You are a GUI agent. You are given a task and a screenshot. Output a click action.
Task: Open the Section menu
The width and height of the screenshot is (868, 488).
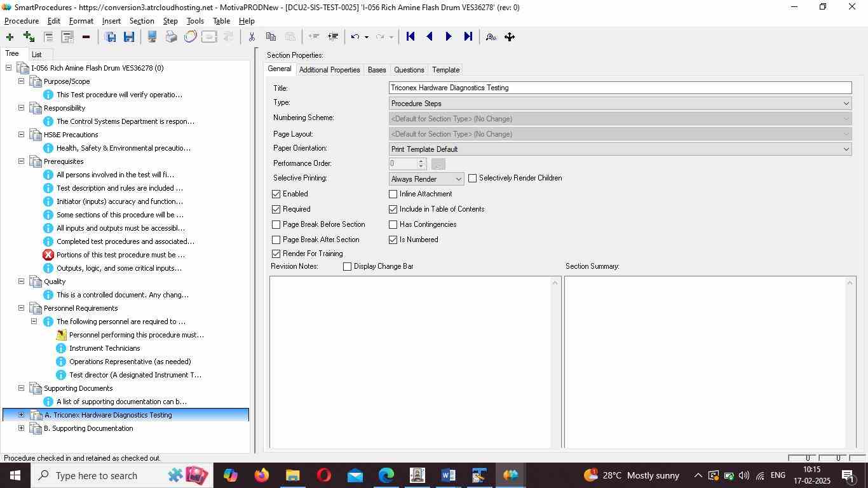point(141,21)
